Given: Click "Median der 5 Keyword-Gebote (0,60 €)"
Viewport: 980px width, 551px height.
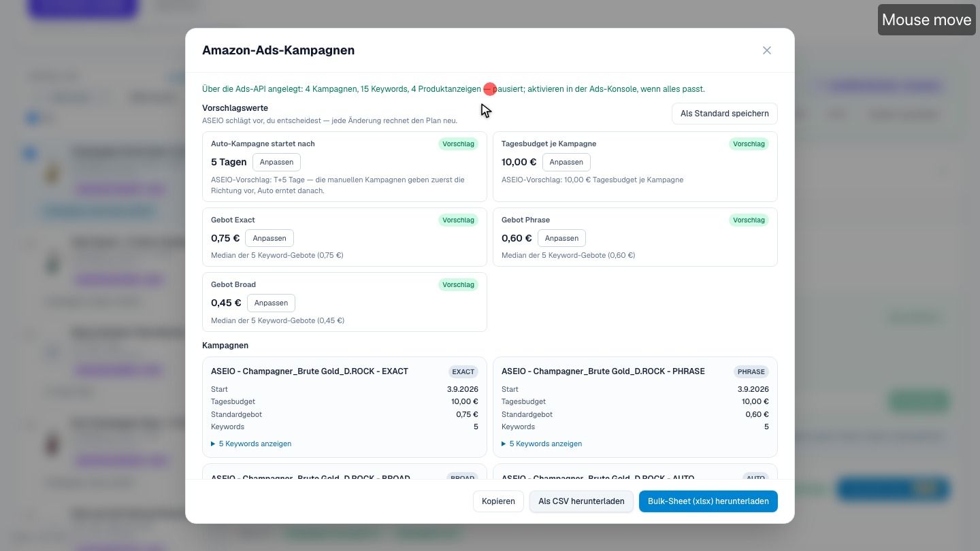Looking at the screenshot, I should 568,256.
